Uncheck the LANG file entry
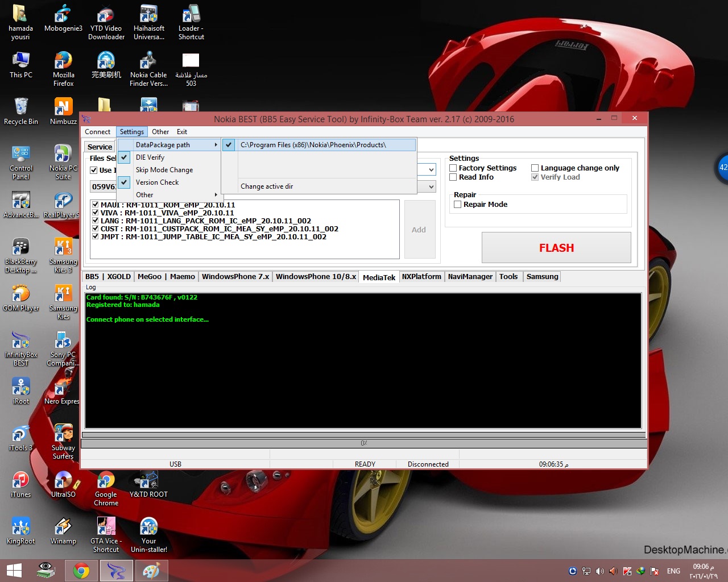The image size is (728, 582). click(x=96, y=221)
